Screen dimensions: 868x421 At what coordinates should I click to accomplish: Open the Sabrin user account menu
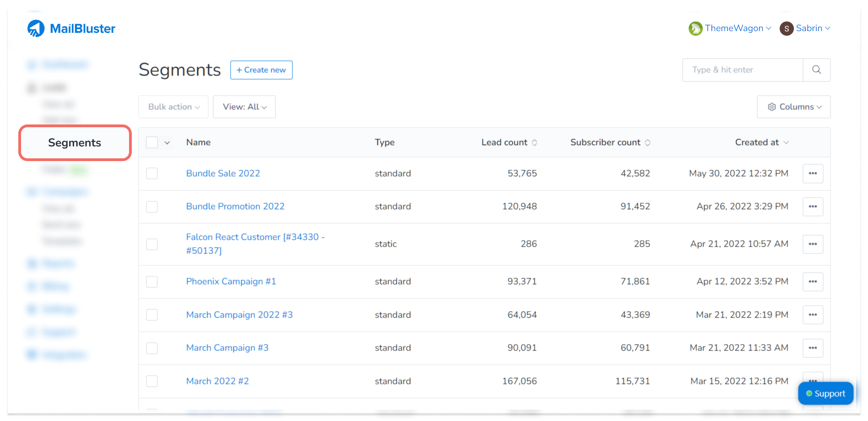[805, 28]
